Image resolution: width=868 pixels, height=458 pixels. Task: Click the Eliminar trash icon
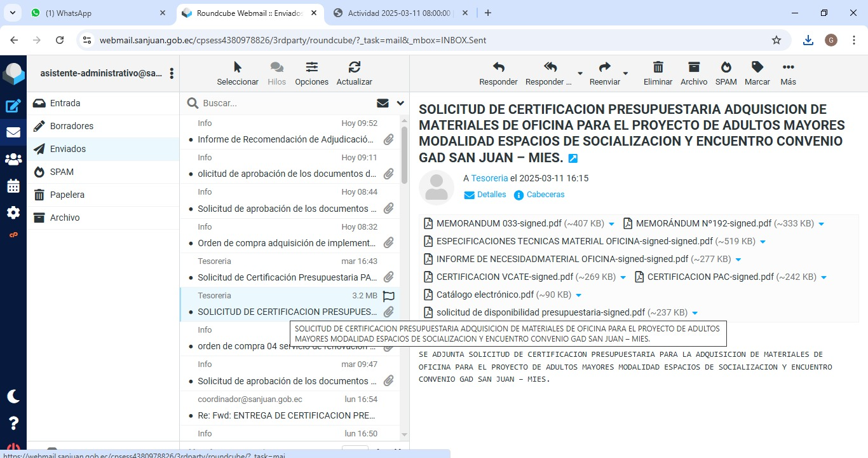658,67
